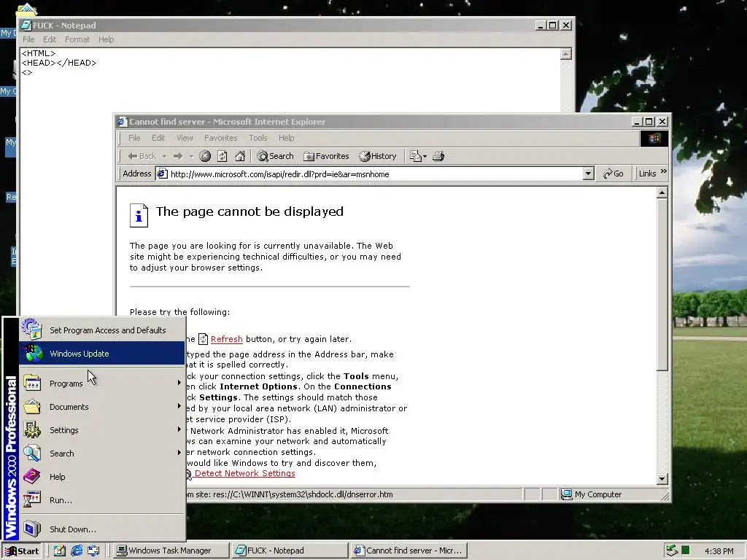Click IE page scrollbar down arrow
Screen dimensions: 747x560
pos(662,478)
